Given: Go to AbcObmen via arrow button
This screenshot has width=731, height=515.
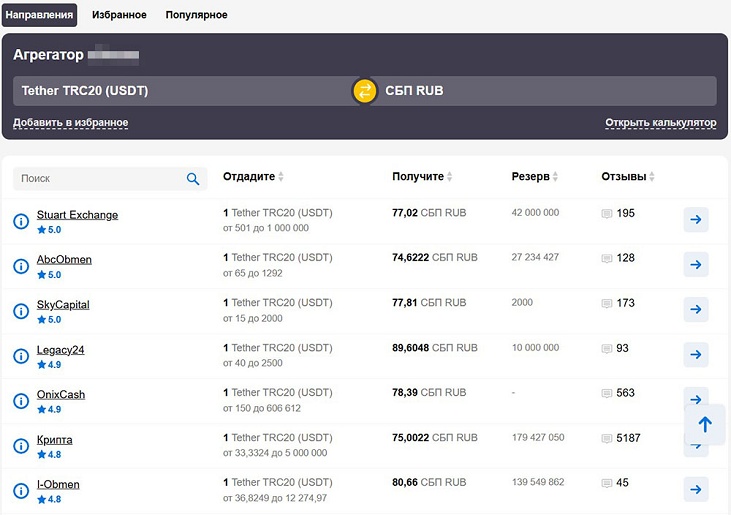Looking at the screenshot, I should [x=696, y=264].
